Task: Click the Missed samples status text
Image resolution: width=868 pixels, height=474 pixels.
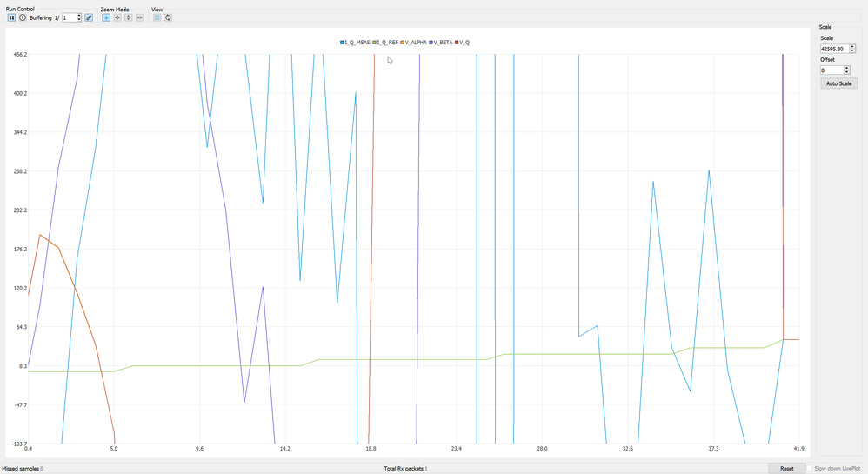Action: click(x=23, y=469)
